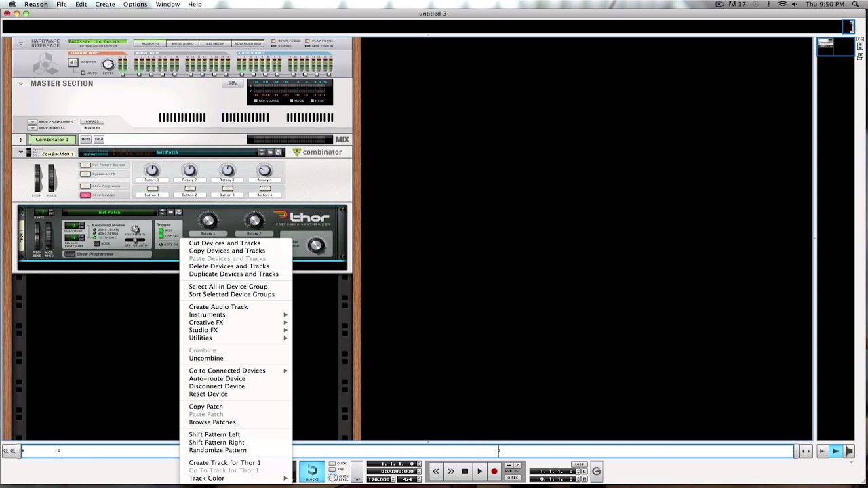868x488 pixels.
Task: Click the Combinator Rotary 1 knob
Action: 152,170
